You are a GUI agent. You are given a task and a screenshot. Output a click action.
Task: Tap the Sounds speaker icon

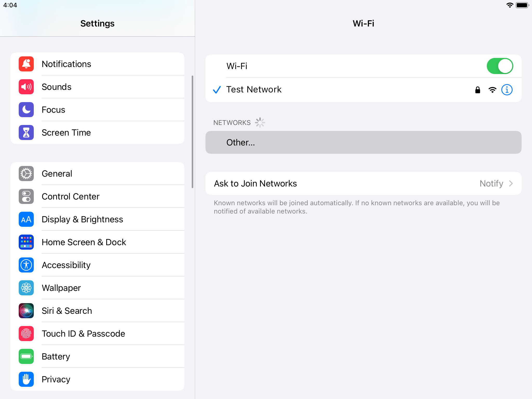tap(26, 87)
